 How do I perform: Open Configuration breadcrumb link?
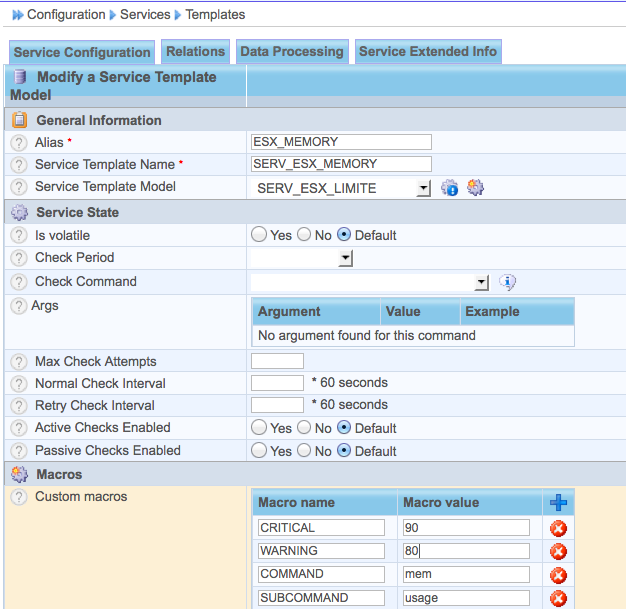66,15
